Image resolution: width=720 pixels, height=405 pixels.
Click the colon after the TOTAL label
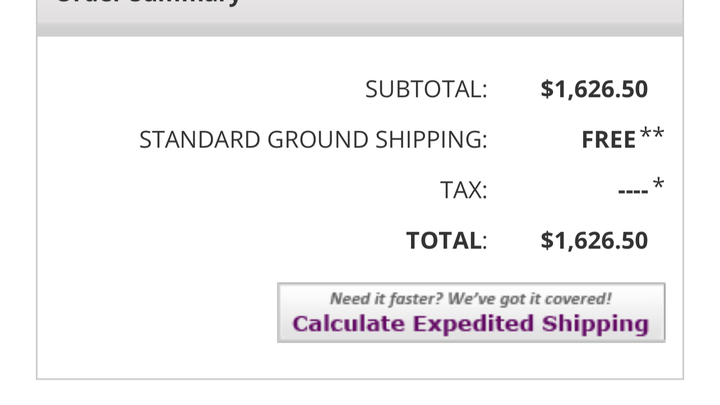pyautogui.click(x=484, y=242)
